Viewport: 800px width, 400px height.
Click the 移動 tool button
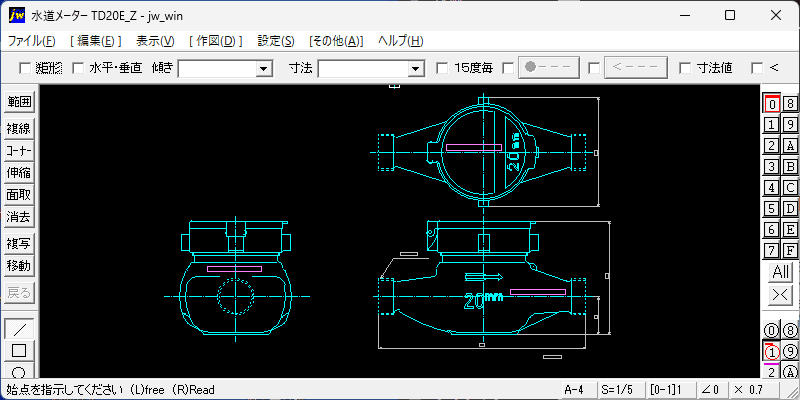[x=19, y=266]
